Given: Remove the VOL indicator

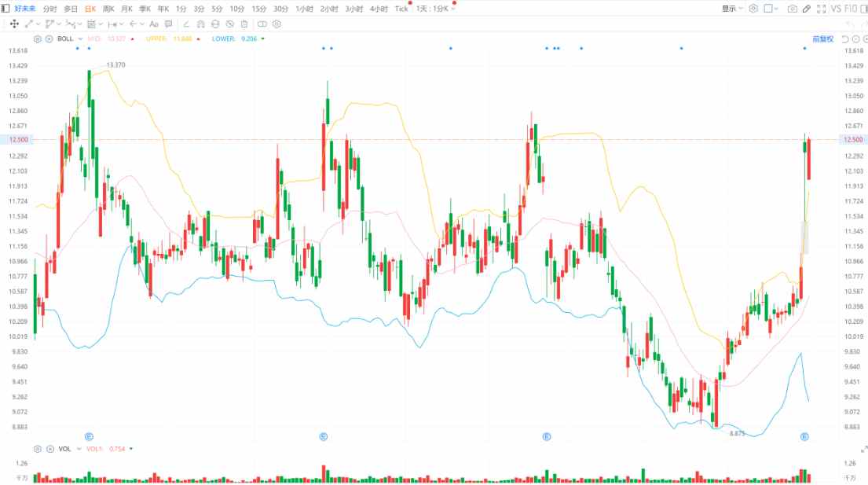Looking at the screenshot, I should click(49, 449).
